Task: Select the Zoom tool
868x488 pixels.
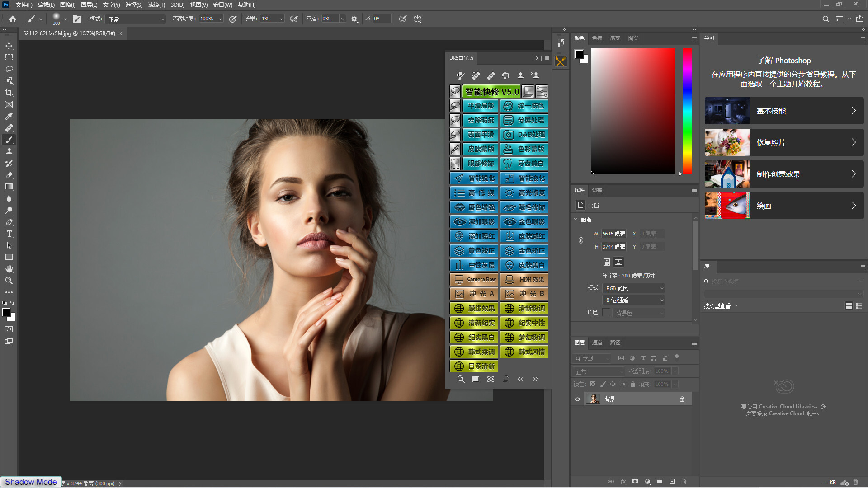Action: (9, 281)
